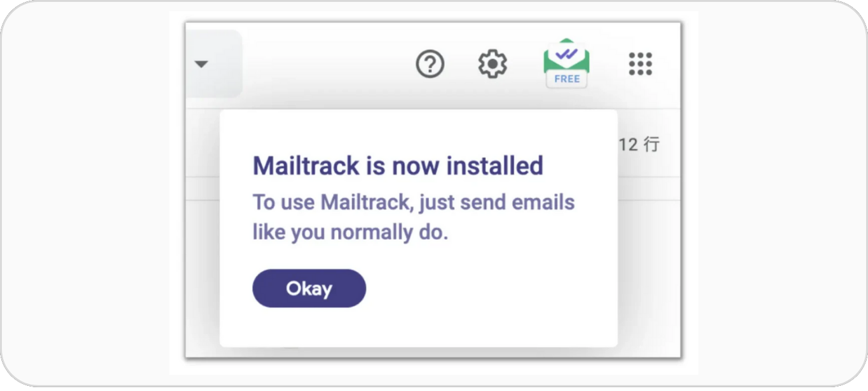Click the circled question mark in the toolbar
Image resolution: width=868 pixels, height=391 pixels.
pos(430,63)
